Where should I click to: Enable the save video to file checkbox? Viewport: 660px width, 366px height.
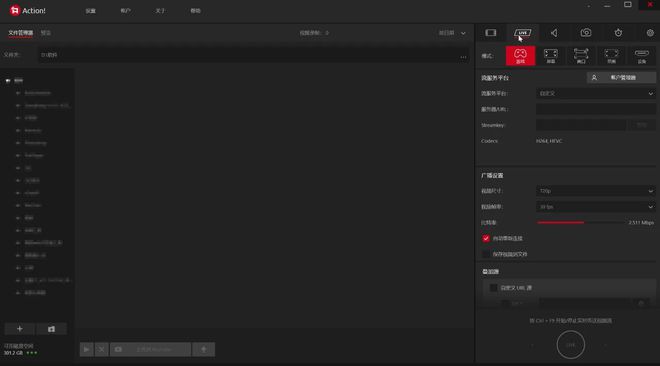(486, 254)
